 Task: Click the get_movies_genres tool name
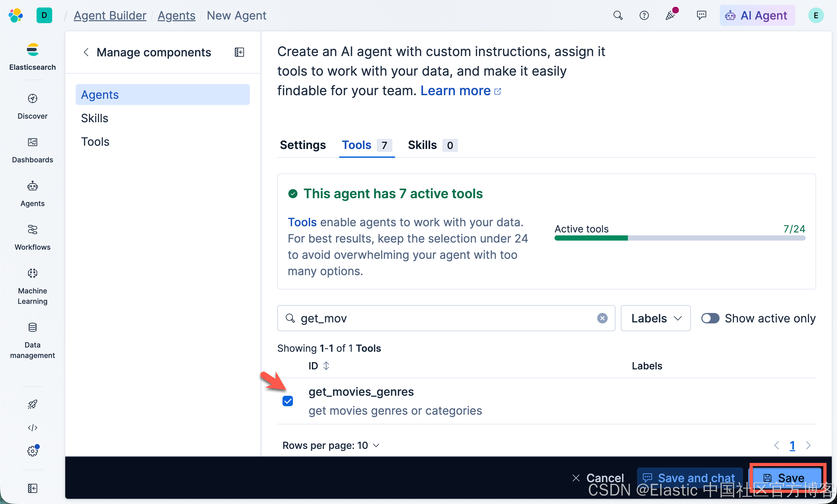pos(361,391)
